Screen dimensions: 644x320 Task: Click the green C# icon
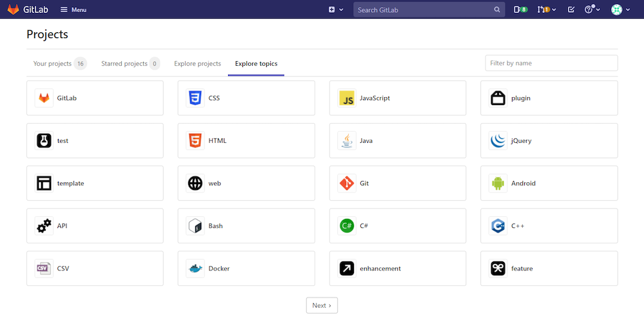click(x=347, y=226)
